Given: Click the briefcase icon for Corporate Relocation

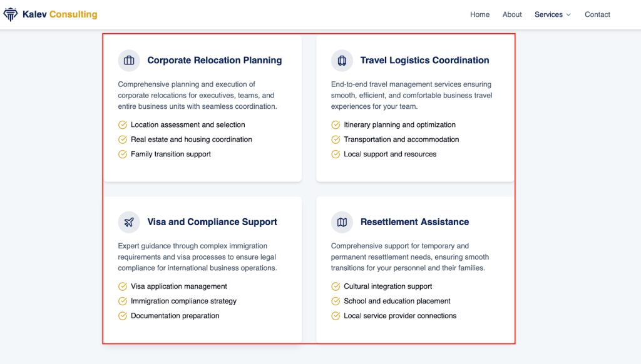Looking at the screenshot, I should coord(129,61).
